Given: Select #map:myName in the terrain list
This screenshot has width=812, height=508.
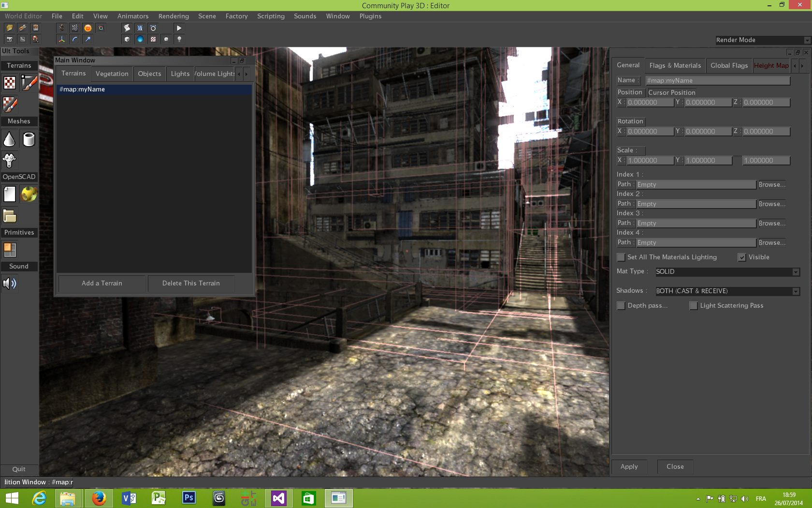Looking at the screenshot, I should 82,90.
